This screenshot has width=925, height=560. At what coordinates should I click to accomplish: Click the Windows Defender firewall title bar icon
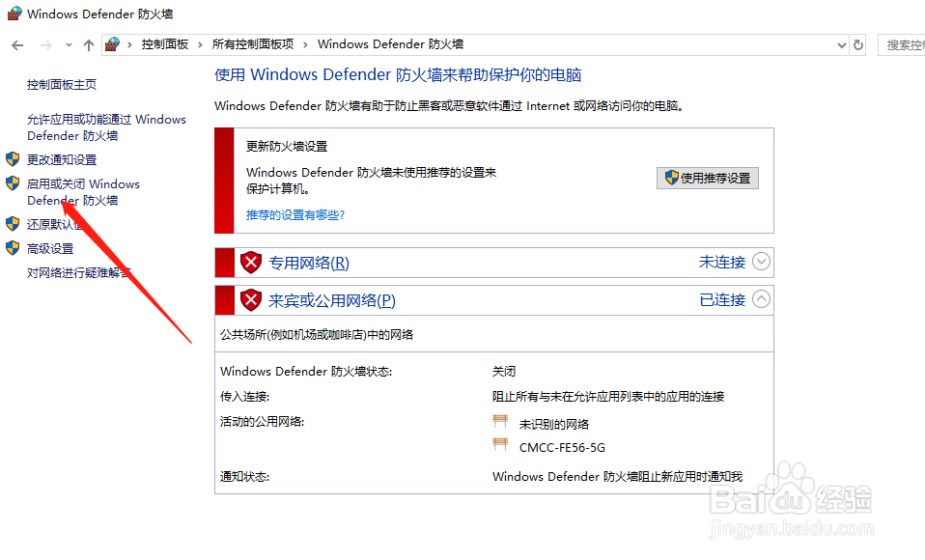14,13
